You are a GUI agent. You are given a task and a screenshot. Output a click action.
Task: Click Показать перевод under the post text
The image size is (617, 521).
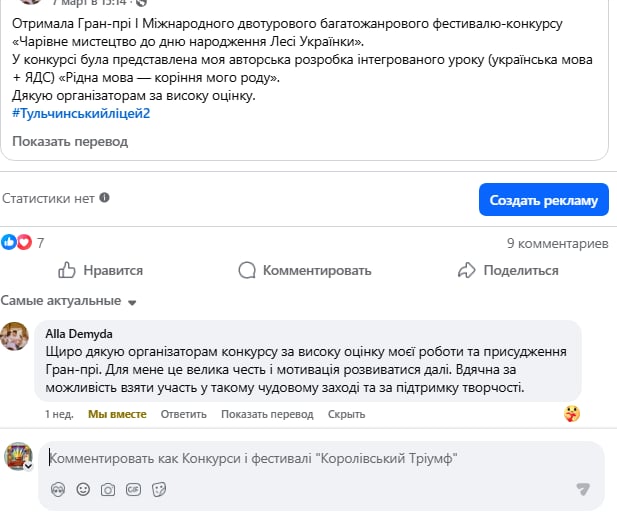point(70,142)
